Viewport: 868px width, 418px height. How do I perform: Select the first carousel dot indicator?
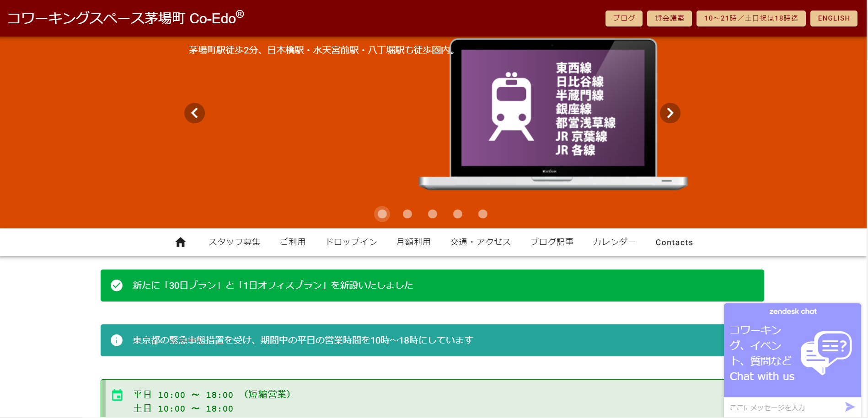[382, 214]
